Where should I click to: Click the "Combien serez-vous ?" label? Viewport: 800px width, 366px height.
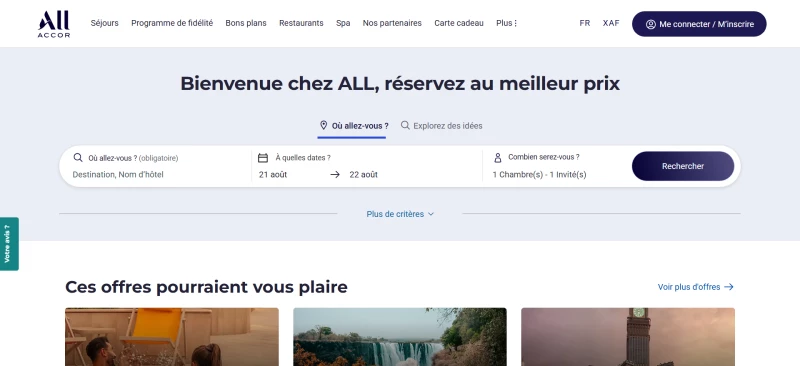tap(544, 157)
